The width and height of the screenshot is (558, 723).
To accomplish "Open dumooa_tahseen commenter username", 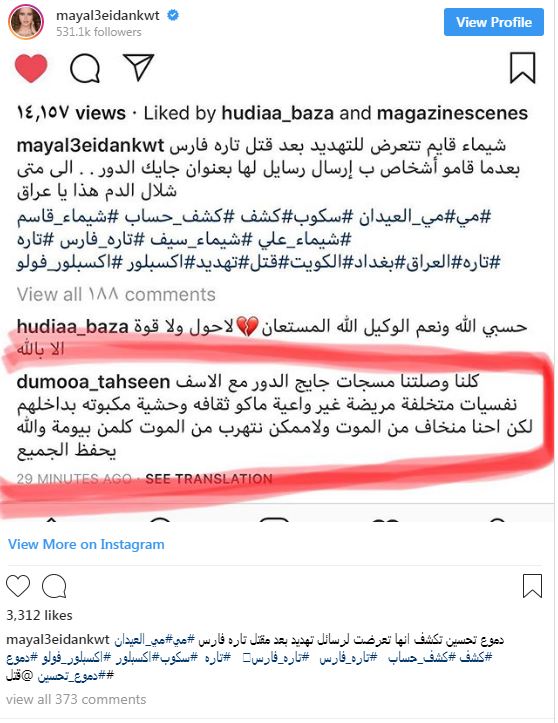I will [x=94, y=382].
